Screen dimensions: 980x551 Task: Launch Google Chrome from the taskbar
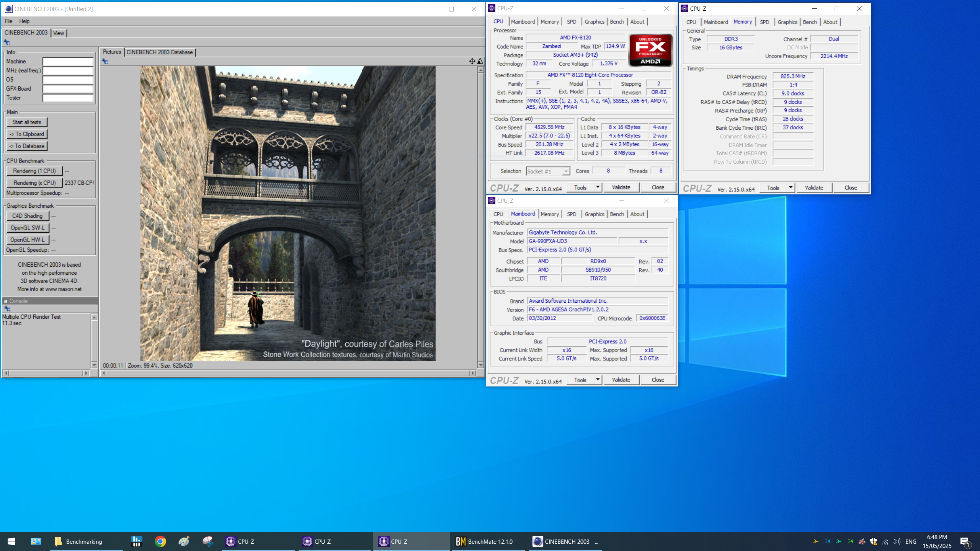[x=160, y=541]
